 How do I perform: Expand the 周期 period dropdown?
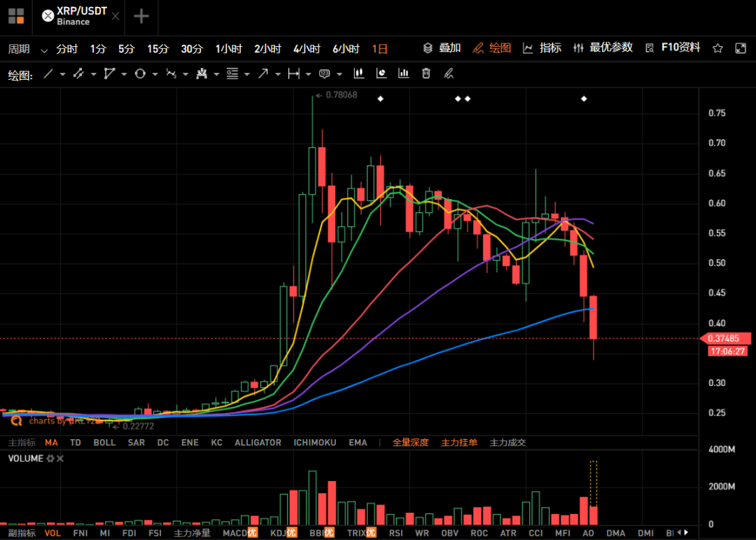(x=44, y=50)
